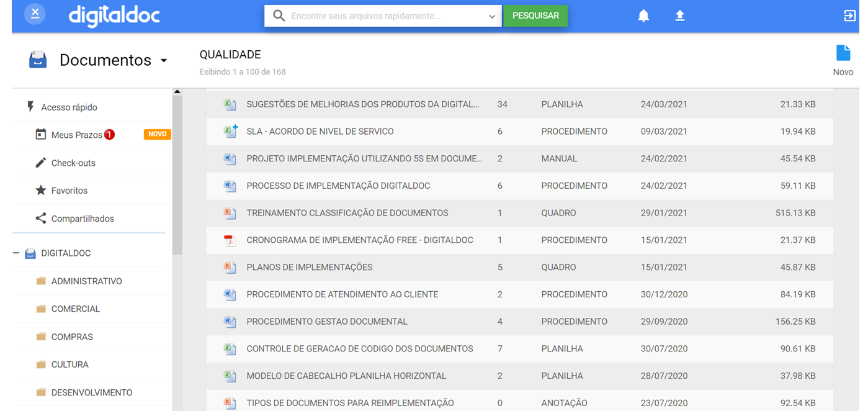Click the Excel icon of SLA document
Image resolution: width=868 pixels, height=411 pixels.
pos(230,132)
